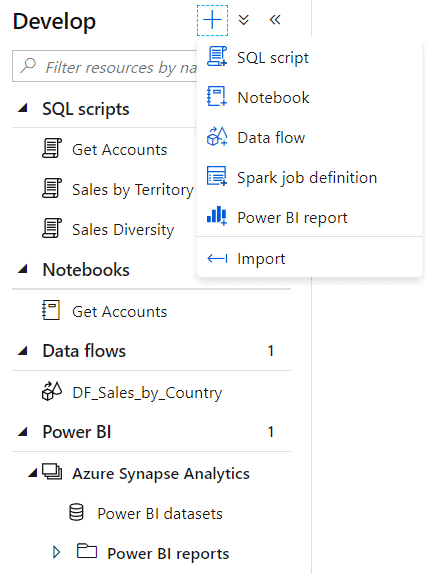Click the script icon beside Sales Diversity
431x574 pixels.
52,228
